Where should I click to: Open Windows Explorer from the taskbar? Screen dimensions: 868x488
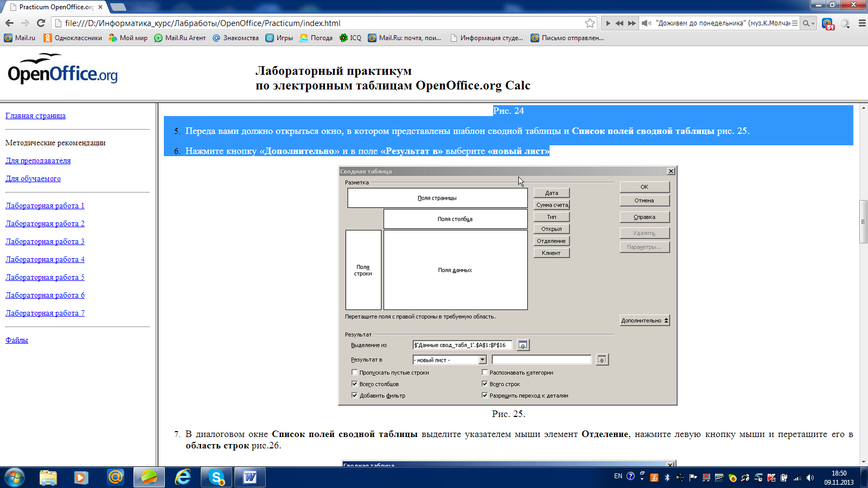click(x=48, y=477)
